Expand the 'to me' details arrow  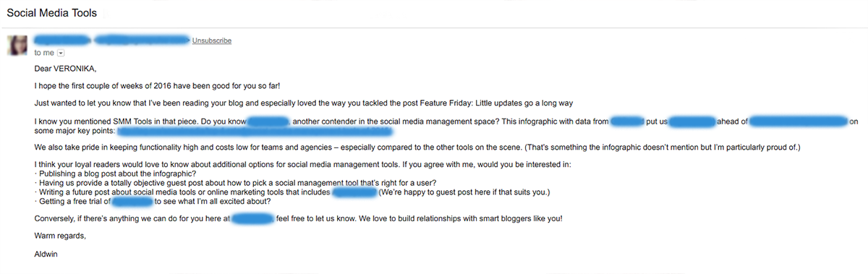click(61, 53)
